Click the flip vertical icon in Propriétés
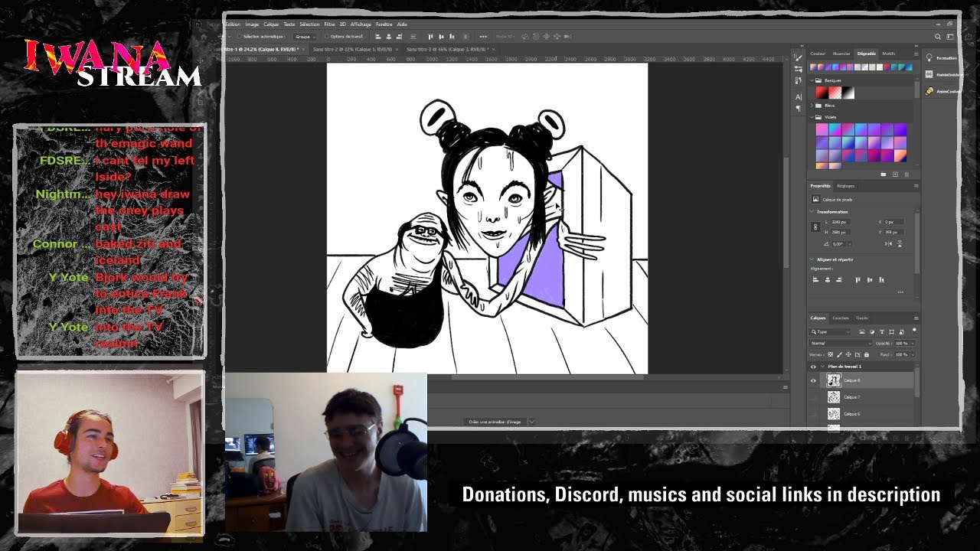 point(900,244)
